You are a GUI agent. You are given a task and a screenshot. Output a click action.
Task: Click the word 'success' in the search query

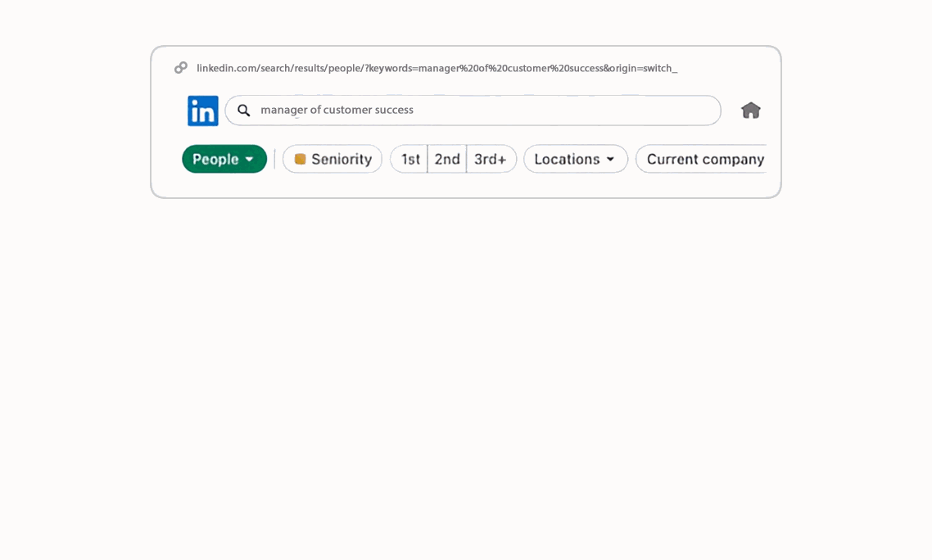(394, 110)
